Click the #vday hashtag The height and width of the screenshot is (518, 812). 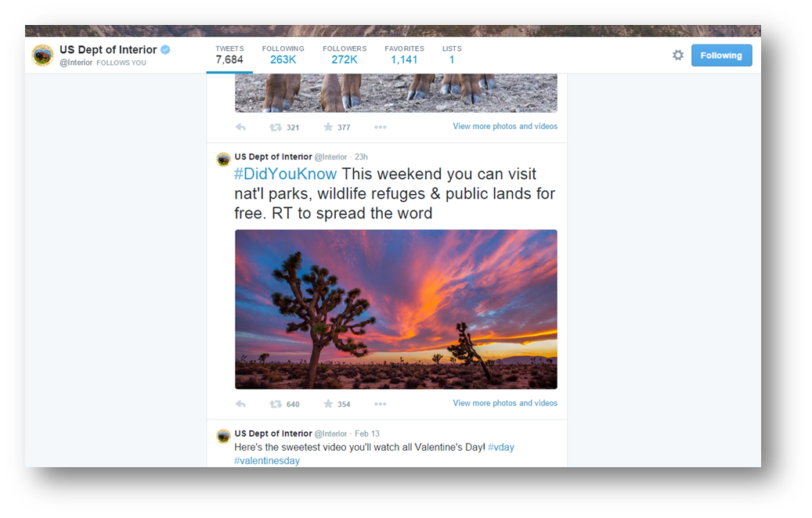501,447
